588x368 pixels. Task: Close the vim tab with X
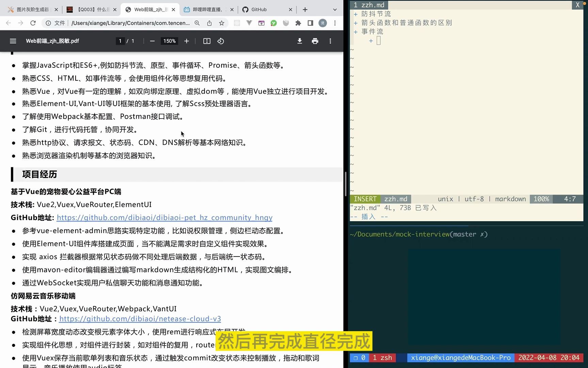[x=577, y=5]
